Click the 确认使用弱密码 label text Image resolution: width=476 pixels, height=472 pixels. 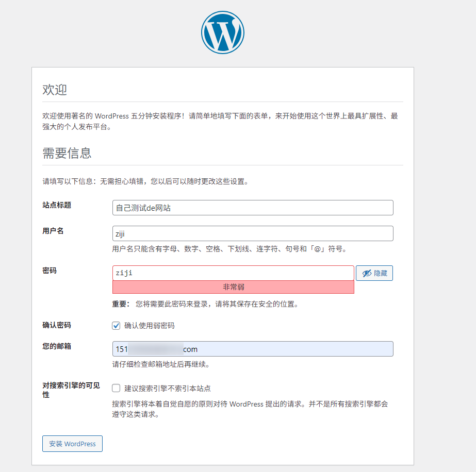point(150,326)
